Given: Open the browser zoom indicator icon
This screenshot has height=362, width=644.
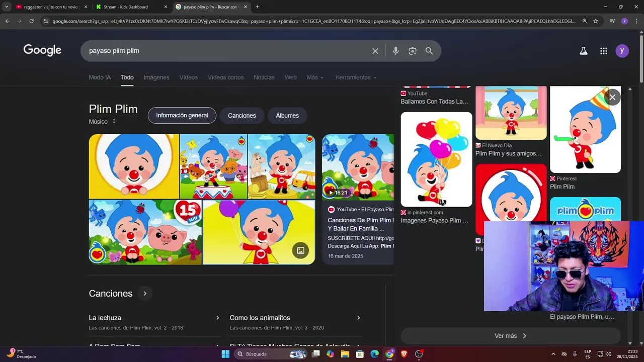Looking at the screenshot, I should click(585, 21).
